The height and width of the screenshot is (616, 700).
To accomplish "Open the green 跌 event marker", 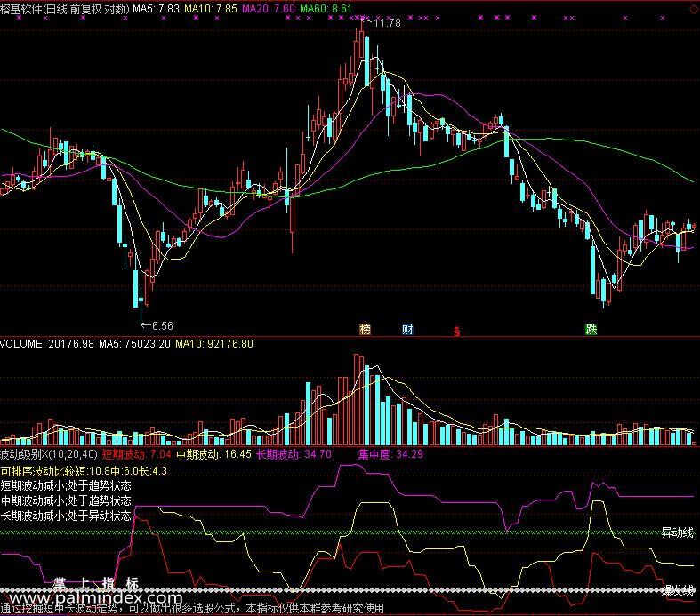I will [591, 330].
